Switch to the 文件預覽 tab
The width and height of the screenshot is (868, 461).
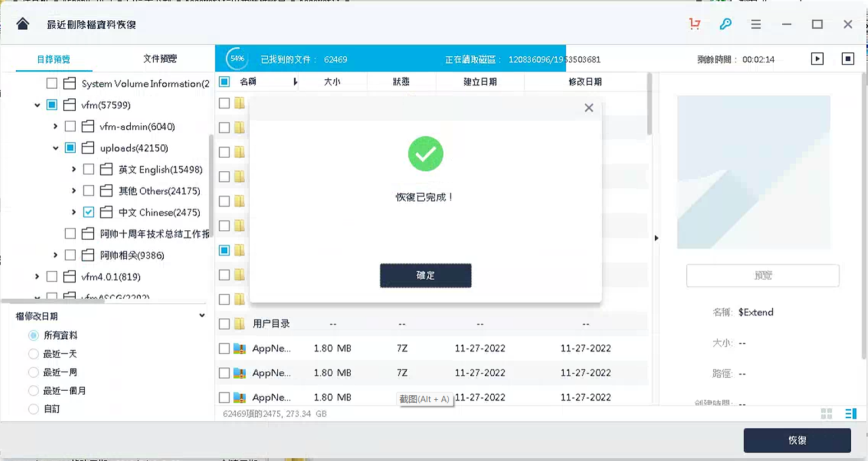click(160, 59)
